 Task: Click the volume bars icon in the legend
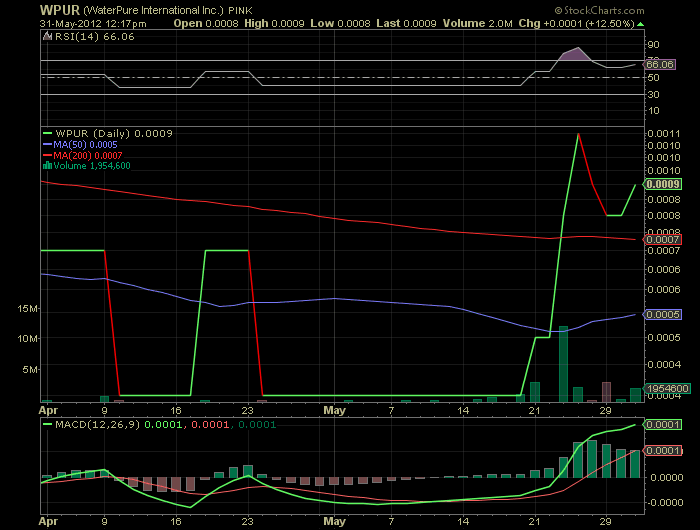click(x=47, y=166)
